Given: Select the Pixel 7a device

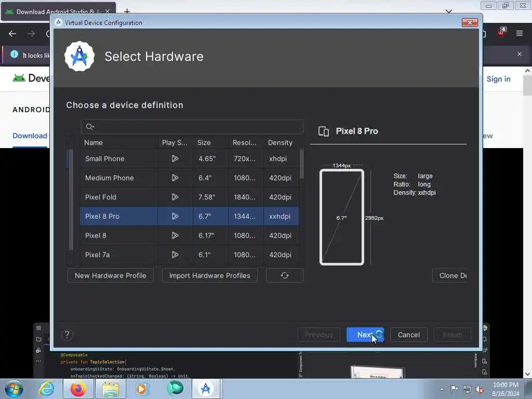Looking at the screenshot, I should point(189,255).
